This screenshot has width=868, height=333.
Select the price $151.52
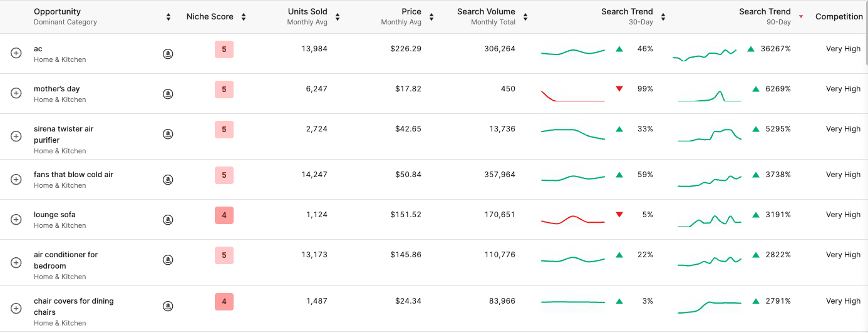(x=406, y=215)
